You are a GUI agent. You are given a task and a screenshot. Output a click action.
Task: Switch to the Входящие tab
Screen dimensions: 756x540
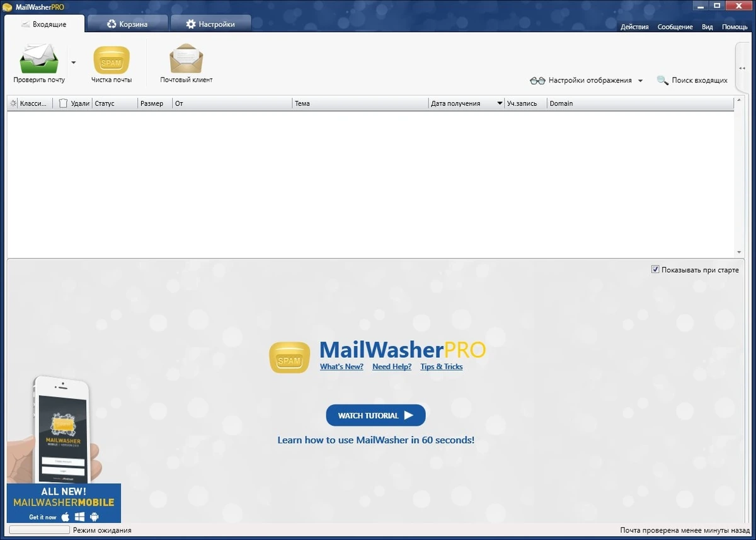(x=44, y=24)
